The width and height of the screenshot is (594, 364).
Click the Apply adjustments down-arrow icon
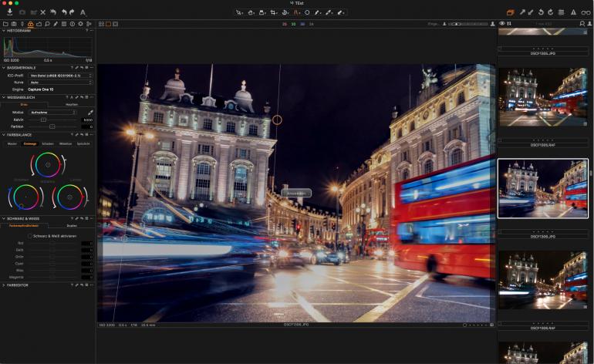click(x=531, y=12)
